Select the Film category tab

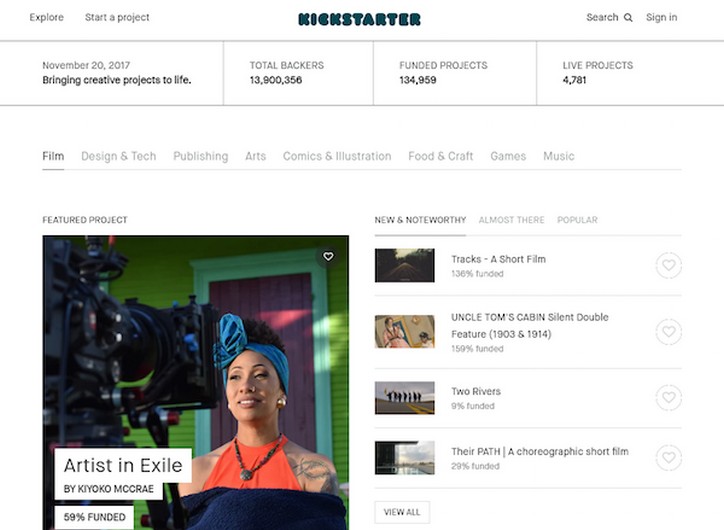pos(53,157)
